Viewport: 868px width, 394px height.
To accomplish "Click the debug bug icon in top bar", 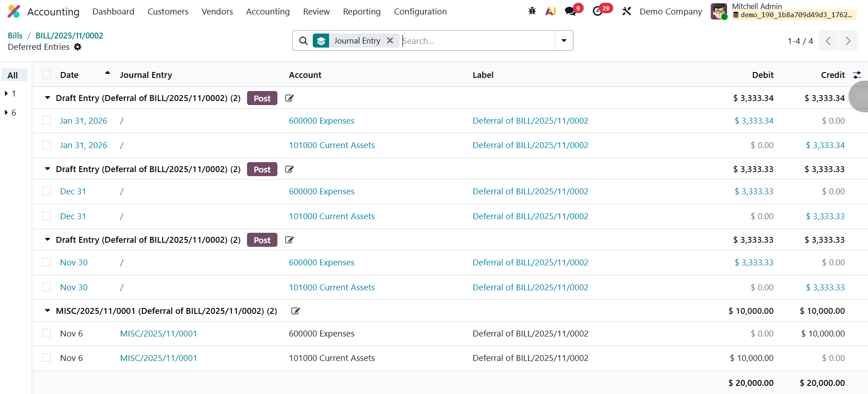I will [x=532, y=11].
